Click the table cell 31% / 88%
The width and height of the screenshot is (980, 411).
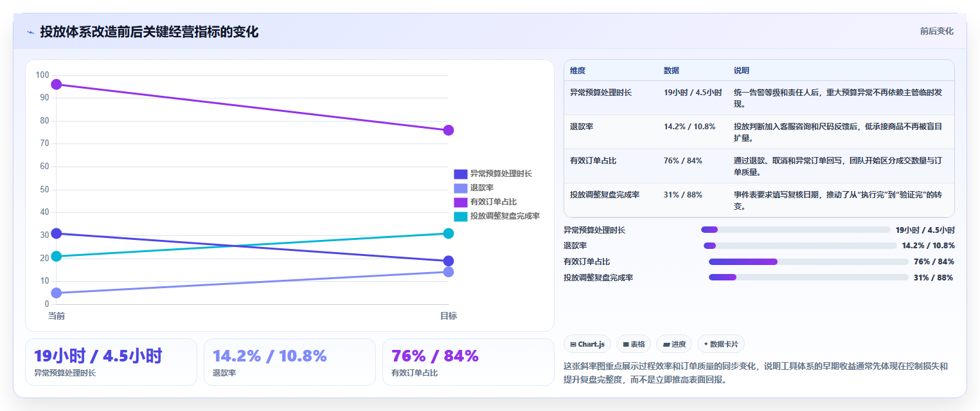[683, 195]
